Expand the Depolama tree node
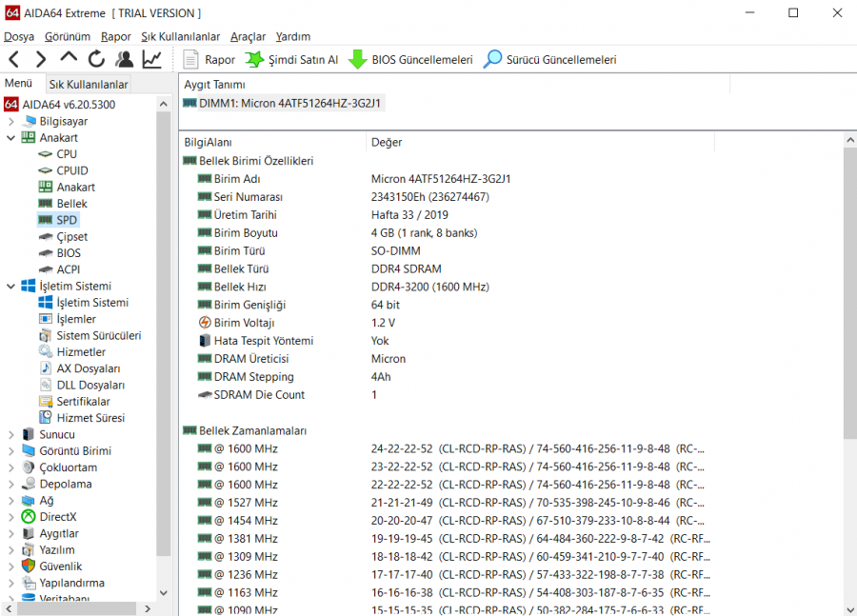This screenshot has width=857, height=616. coord(10,485)
